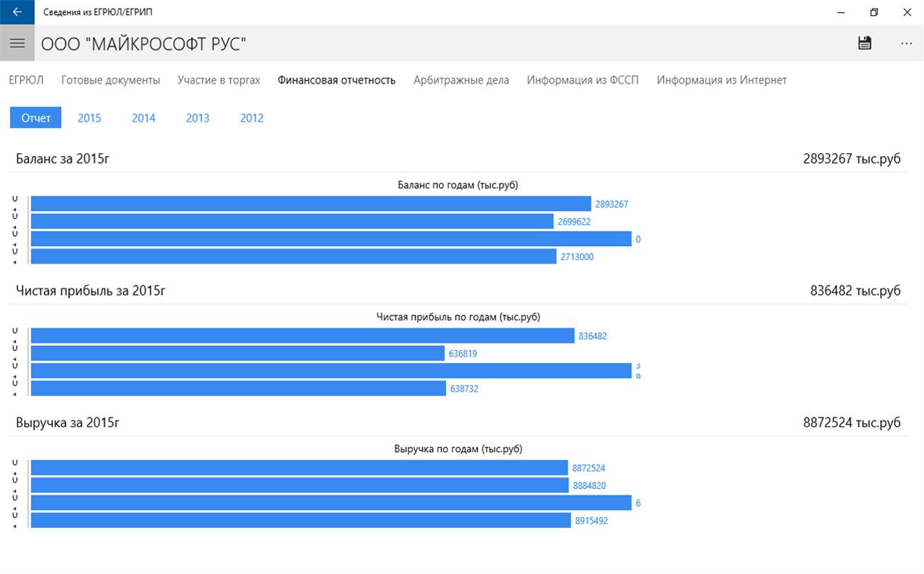
Task: Open the Готовые документы tab
Action: 110,80
